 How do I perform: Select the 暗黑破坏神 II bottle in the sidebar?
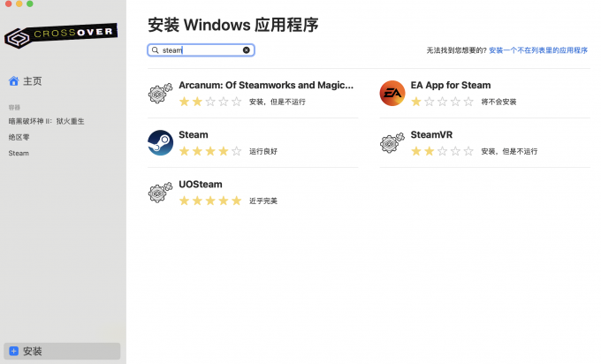click(x=46, y=121)
